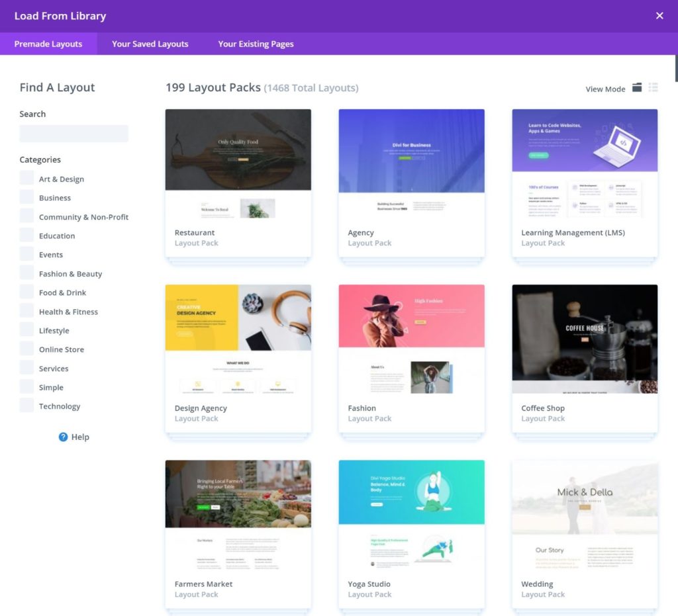This screenshot has height=616, width=678.
Task: Check the Art & Design category
Action: [26, 177]
